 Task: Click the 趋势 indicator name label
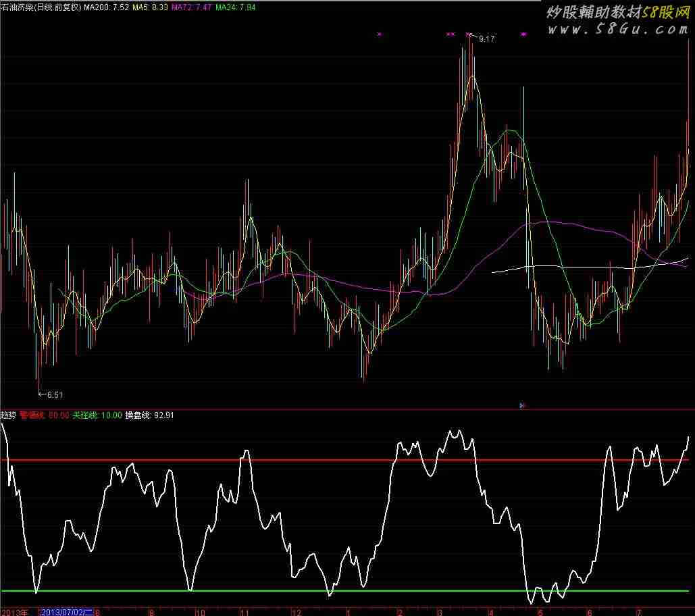click(x=8, y=415)
